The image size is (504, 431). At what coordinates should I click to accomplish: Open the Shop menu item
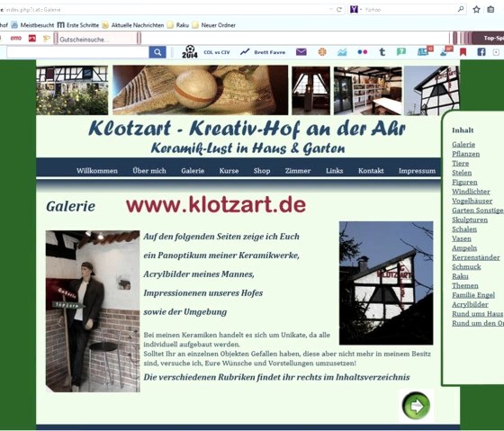(262, 171)
